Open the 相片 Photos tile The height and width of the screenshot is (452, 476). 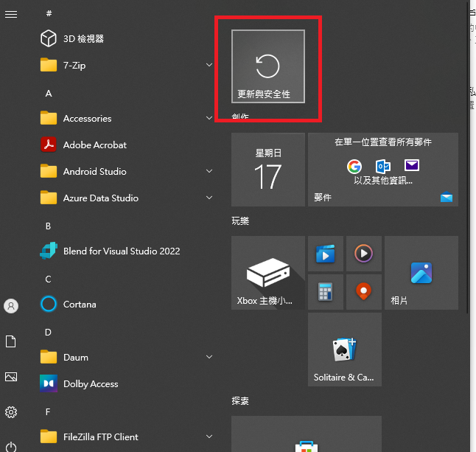[421, 273]
